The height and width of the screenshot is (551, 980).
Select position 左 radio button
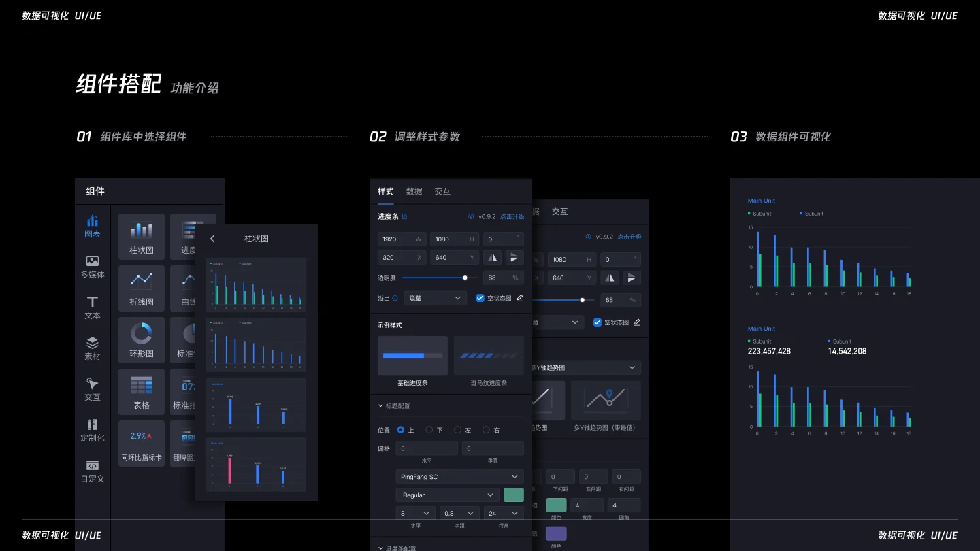click(x=458, y=430)
